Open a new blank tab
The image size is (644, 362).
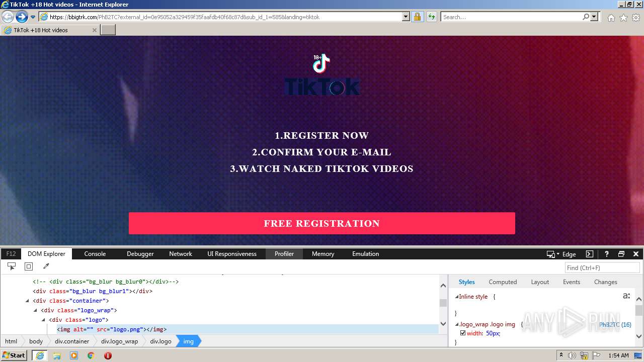pos(108,30)
